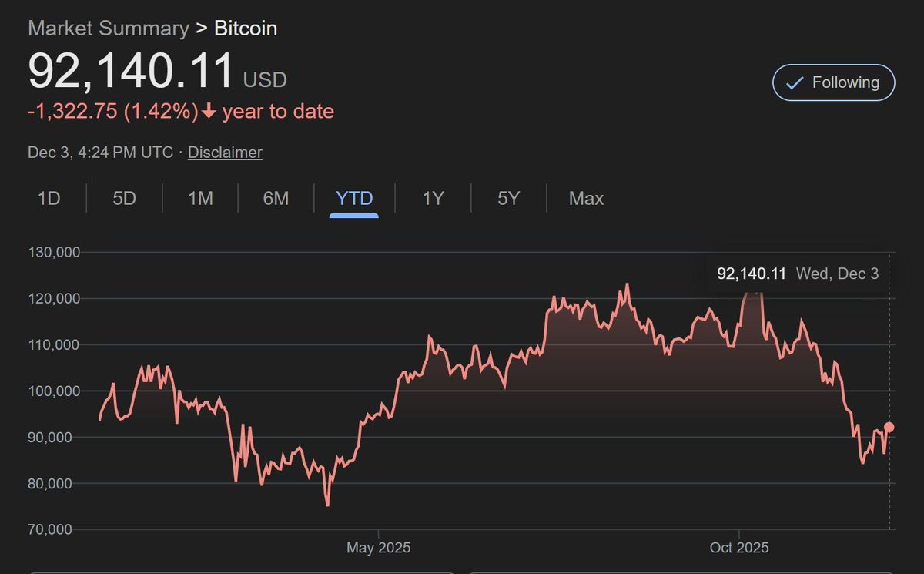Click the Market Summary breadcrumb

tap(108, 29)
